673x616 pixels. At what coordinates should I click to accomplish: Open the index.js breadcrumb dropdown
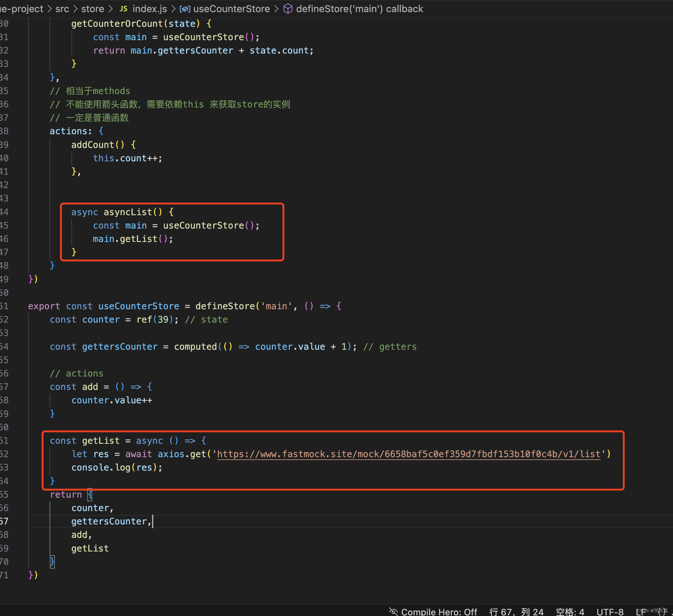coord(149,9)
